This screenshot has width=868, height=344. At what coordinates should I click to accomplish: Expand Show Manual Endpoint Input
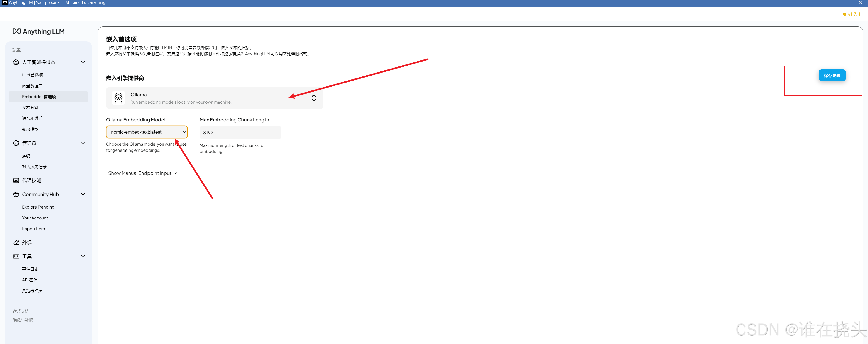pyautogui.click(x=142, y=173)
